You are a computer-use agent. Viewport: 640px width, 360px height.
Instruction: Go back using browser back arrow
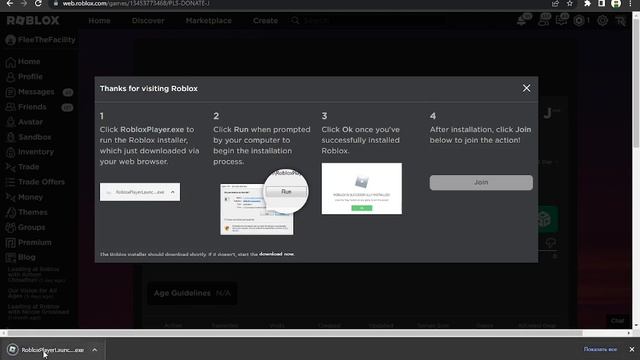10,4
